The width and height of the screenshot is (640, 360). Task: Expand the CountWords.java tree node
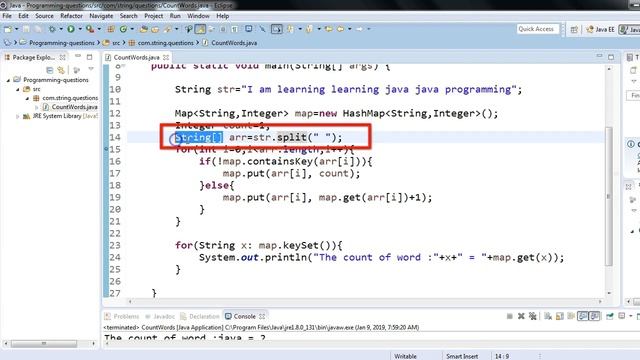coord(37,107)
